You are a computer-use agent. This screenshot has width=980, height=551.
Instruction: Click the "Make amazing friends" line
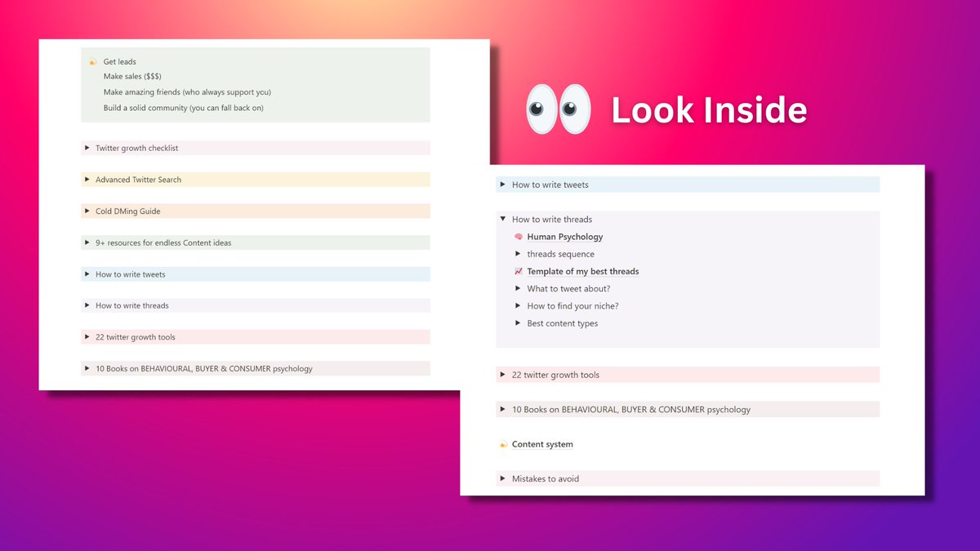[187, 92]
